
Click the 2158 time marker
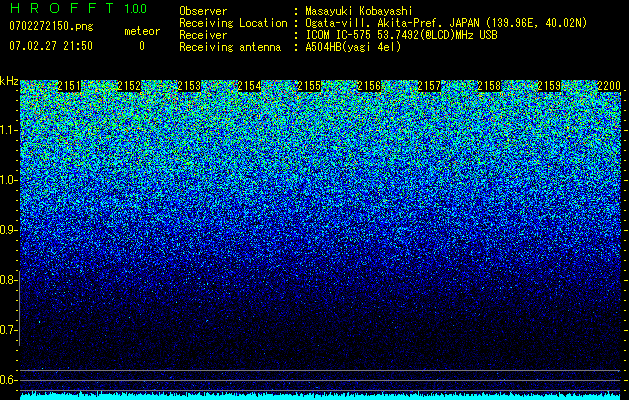pyautogui.click(x=489, y=86)
